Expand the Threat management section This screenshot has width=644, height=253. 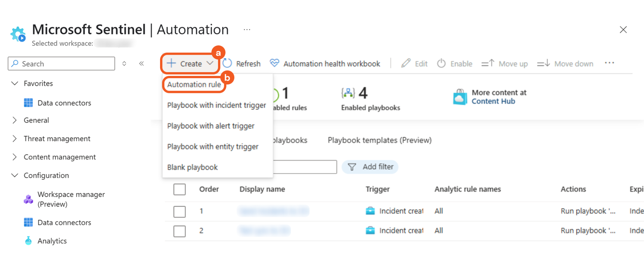[x=14, y=139]
